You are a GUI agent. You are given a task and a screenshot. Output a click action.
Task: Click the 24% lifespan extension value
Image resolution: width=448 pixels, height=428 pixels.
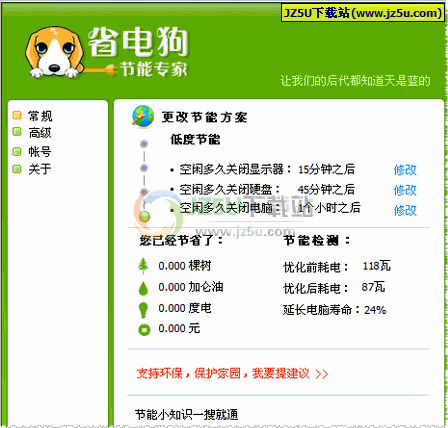point(375,310)
